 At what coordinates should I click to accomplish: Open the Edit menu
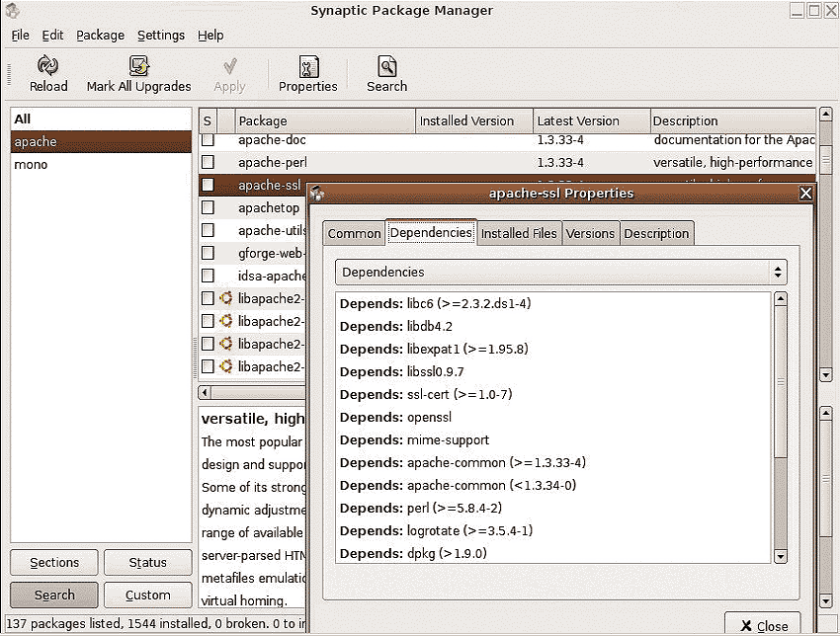[x=52, y=36]
